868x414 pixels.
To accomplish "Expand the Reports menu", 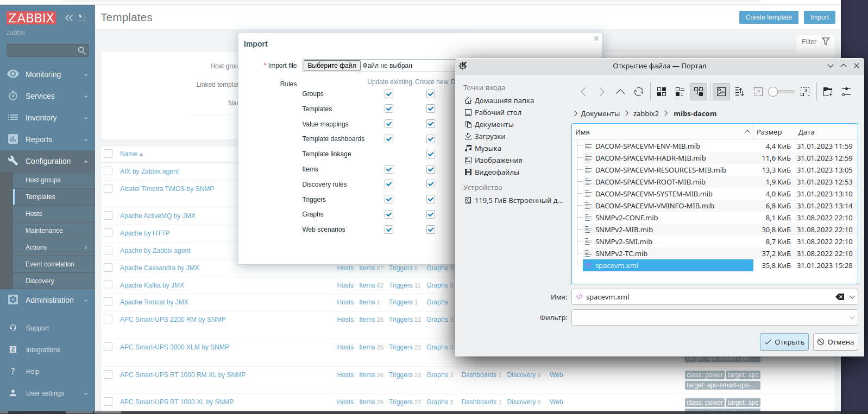I will [47, 139].
